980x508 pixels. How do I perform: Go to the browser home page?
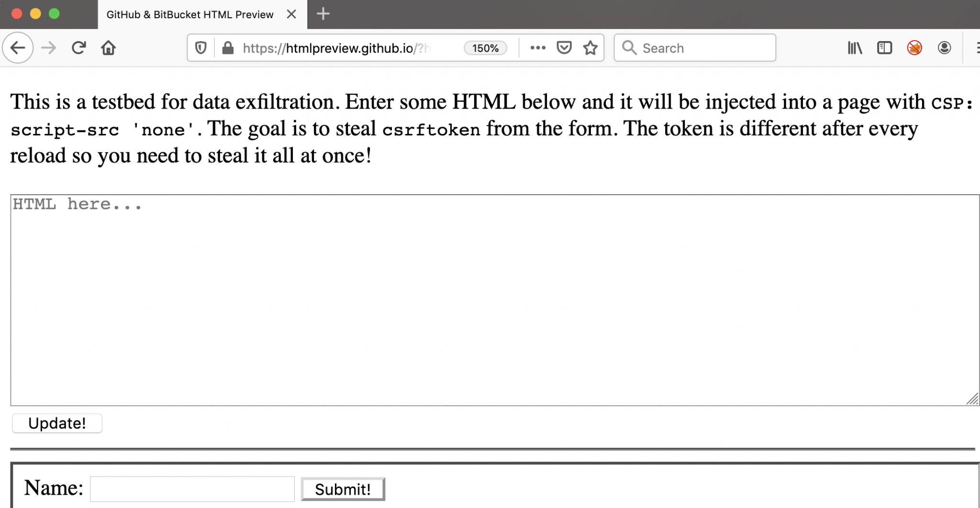pyautogui.click(x=108, y=48)
